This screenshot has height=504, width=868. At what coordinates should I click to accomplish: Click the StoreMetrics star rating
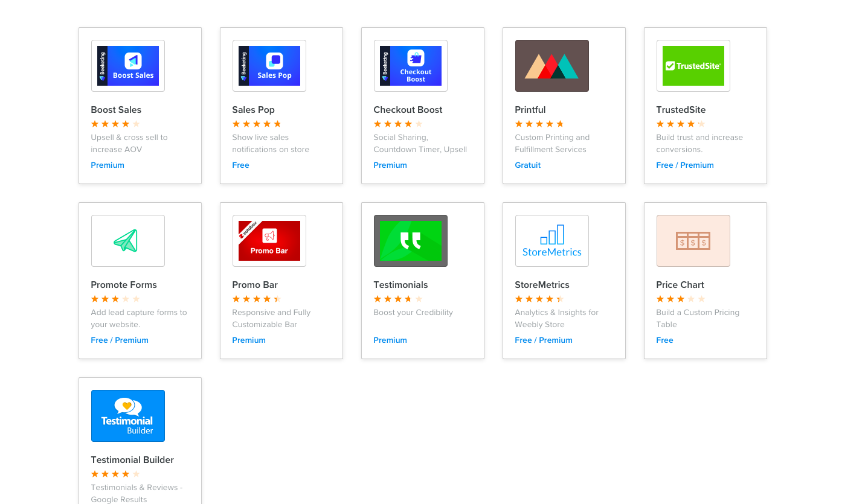click(539, 299)
